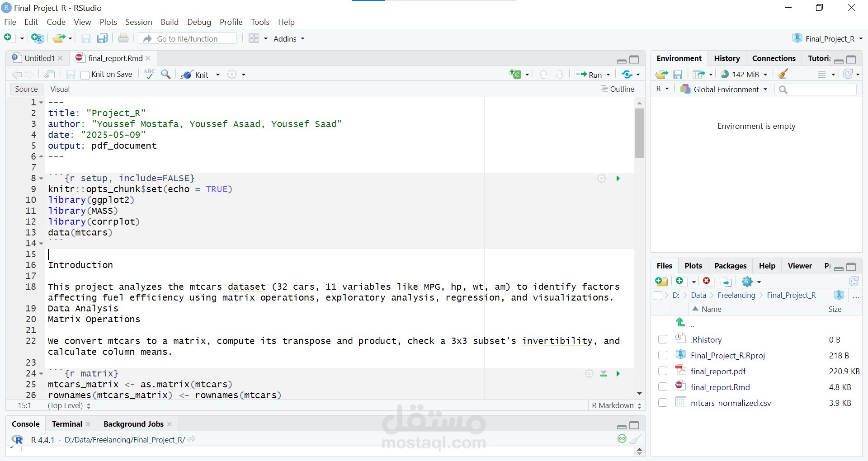Go to parent directory up arrow
Screen dimensions: 868x461
click(x=680, y=322)
